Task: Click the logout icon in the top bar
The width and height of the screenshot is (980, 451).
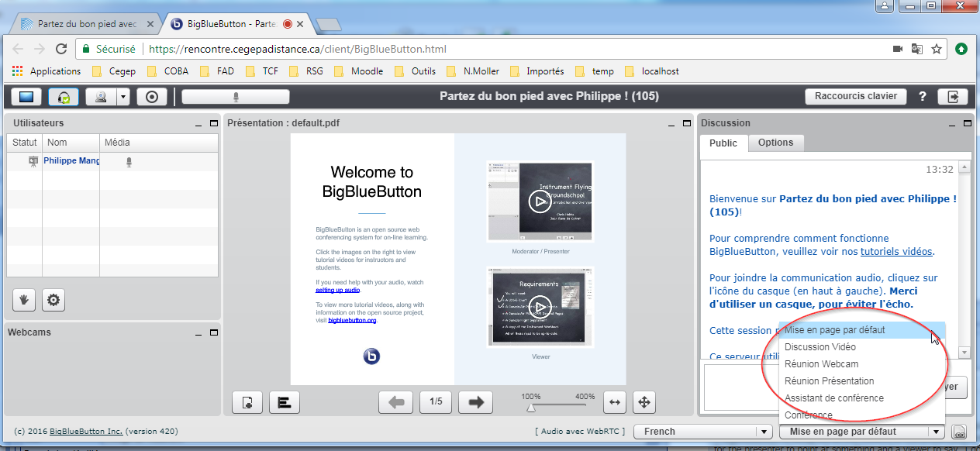Action: (x=953, y=97)
